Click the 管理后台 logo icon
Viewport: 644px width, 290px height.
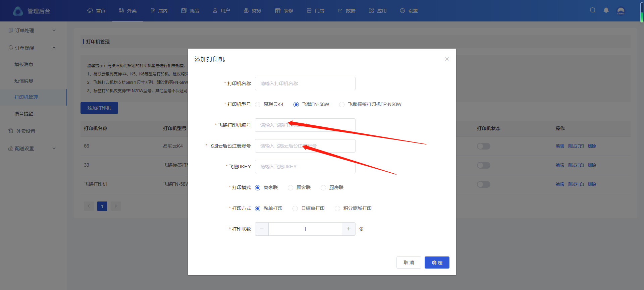tap(18, 11)
